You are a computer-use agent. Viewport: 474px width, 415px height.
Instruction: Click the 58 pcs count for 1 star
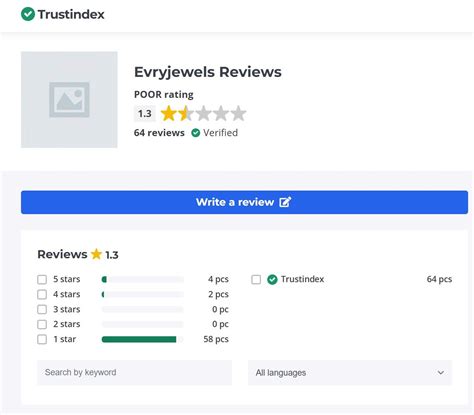click(216, 339)
